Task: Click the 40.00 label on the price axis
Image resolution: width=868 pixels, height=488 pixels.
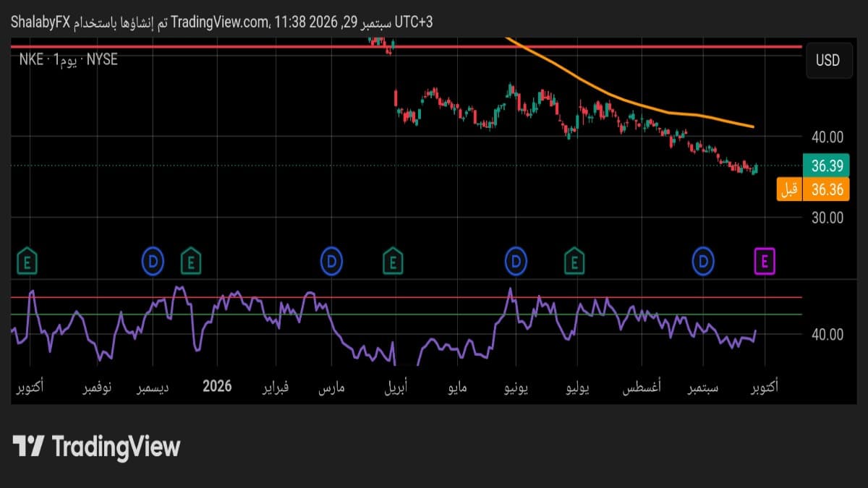Action: (x=827, y=137)
